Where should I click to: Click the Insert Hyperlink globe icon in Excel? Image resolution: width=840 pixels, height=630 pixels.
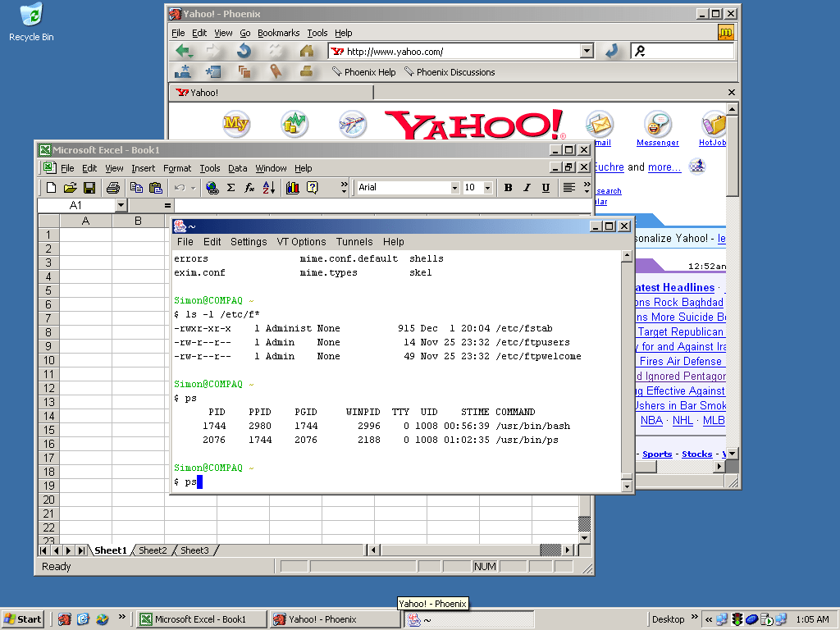click(x=212, y=188)
